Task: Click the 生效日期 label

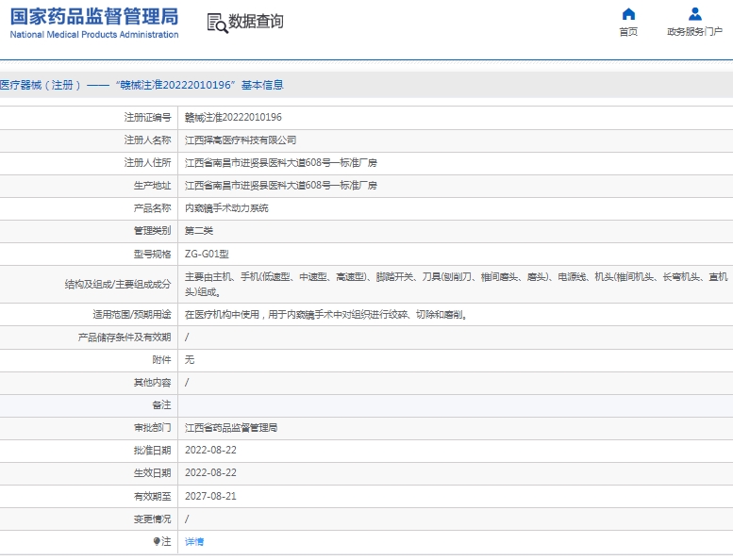Action: click(x=153, y=473)
